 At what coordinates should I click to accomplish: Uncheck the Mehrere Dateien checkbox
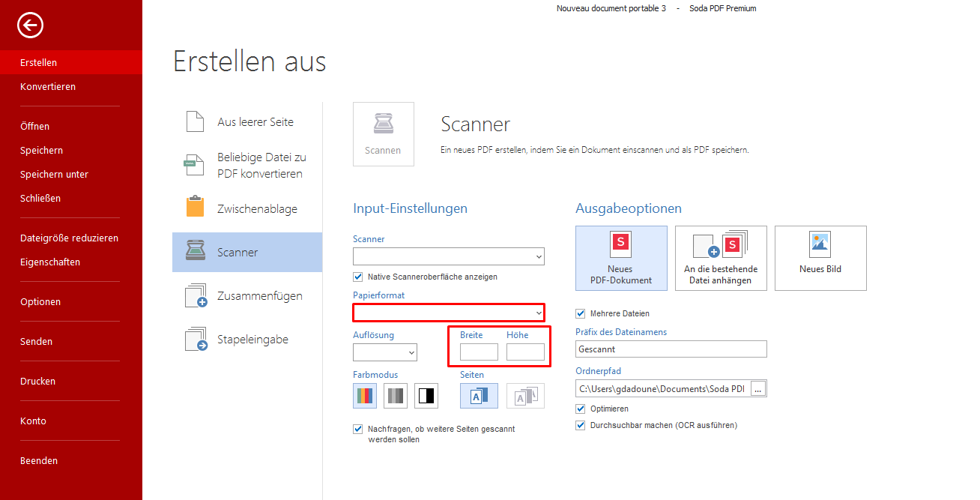coord(581,313)
